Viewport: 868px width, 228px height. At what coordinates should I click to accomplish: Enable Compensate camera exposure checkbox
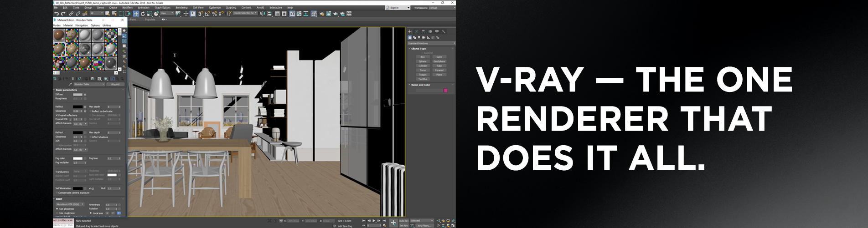click(57, 193)
